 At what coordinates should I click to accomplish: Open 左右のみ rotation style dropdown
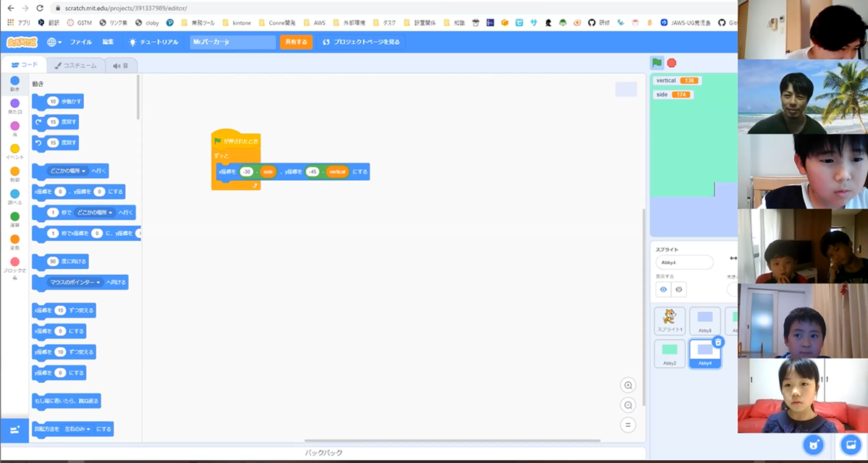(x=79, y=429)
